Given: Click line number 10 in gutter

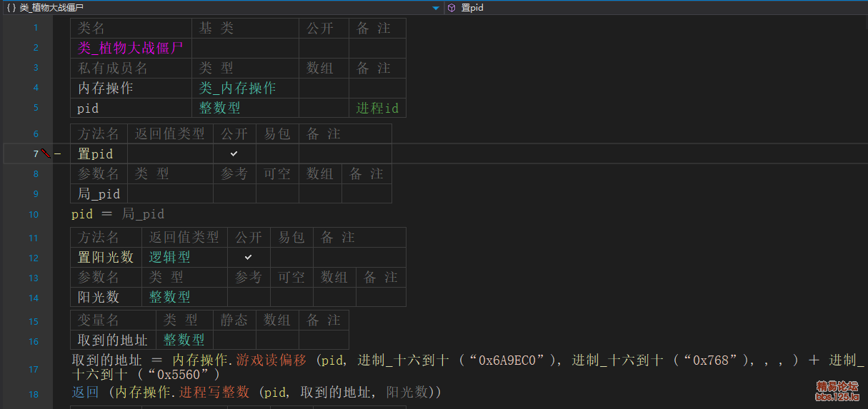Looking at the screenshot, I should click(x=34, y=215).
